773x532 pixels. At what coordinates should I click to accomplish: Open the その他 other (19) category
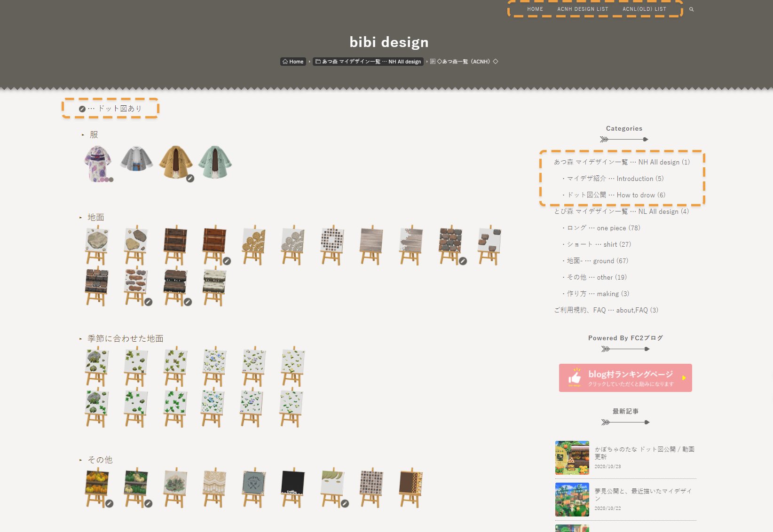pos(595,277)
